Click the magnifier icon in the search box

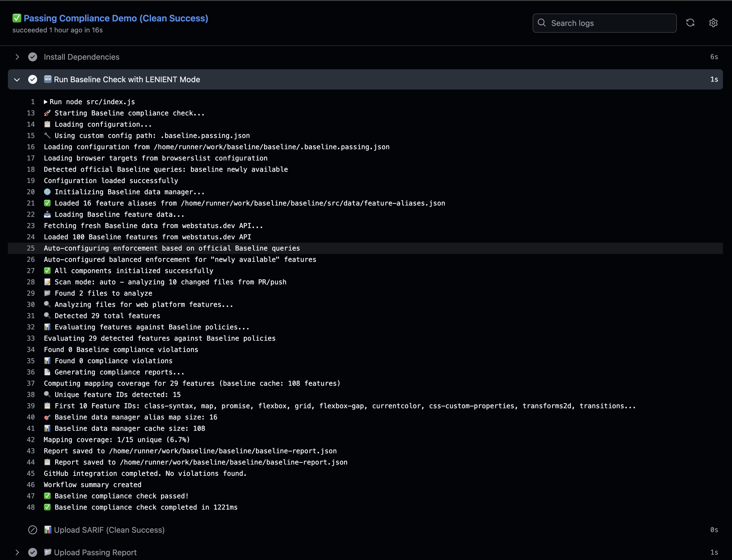[x=542, y=23]
